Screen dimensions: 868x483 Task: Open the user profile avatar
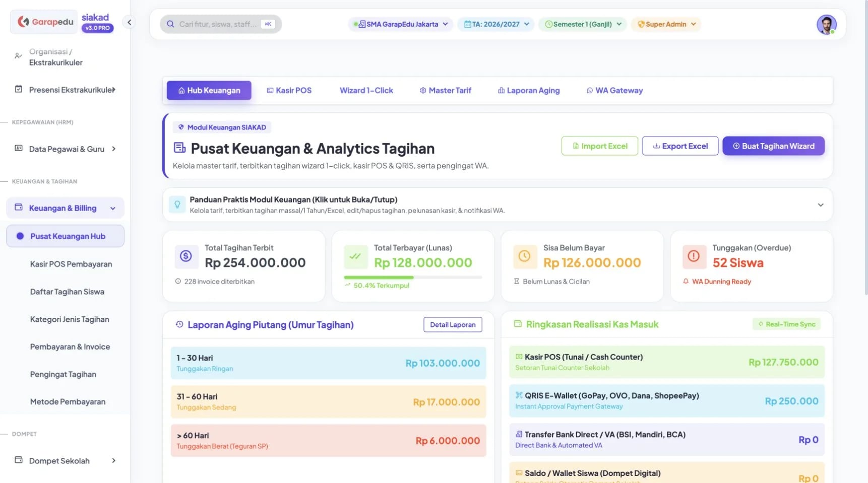tap(826, 24)
